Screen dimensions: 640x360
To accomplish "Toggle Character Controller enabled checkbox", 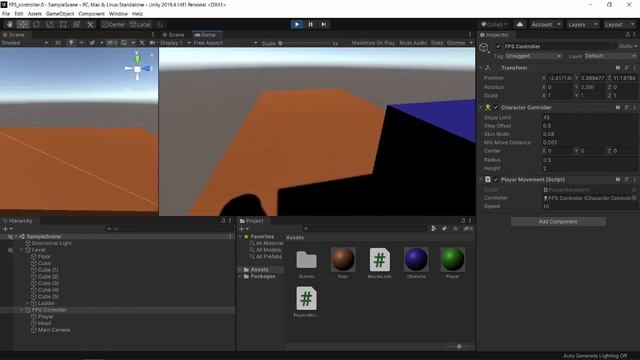I will [496, 107].
